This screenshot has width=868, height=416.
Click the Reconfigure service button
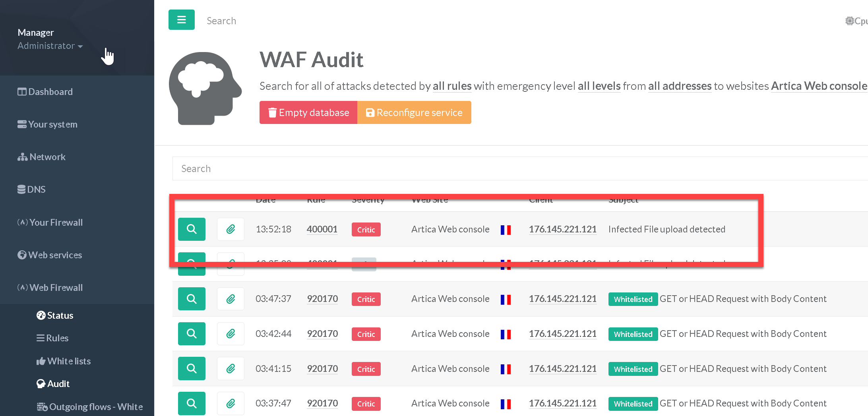click(x=414, y=112)
